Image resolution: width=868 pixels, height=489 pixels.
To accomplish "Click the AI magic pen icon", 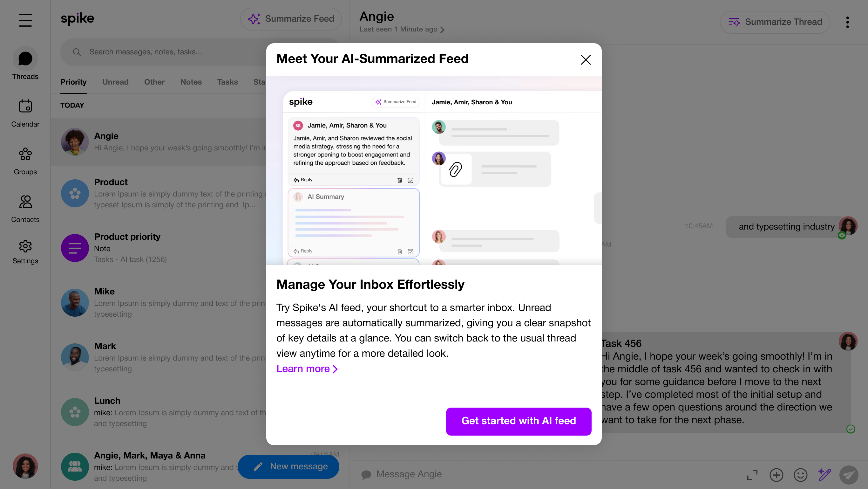I will [824, 475].
